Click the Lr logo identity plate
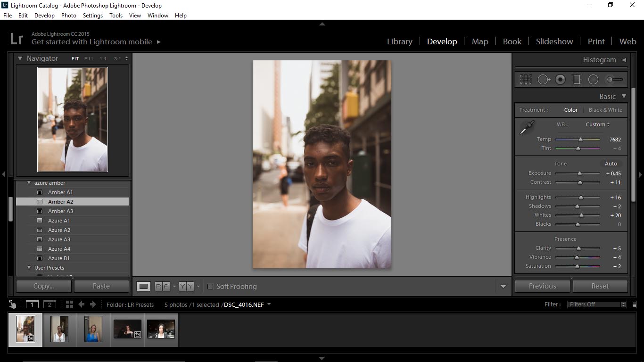644x362 pixels. click(17, 38)
